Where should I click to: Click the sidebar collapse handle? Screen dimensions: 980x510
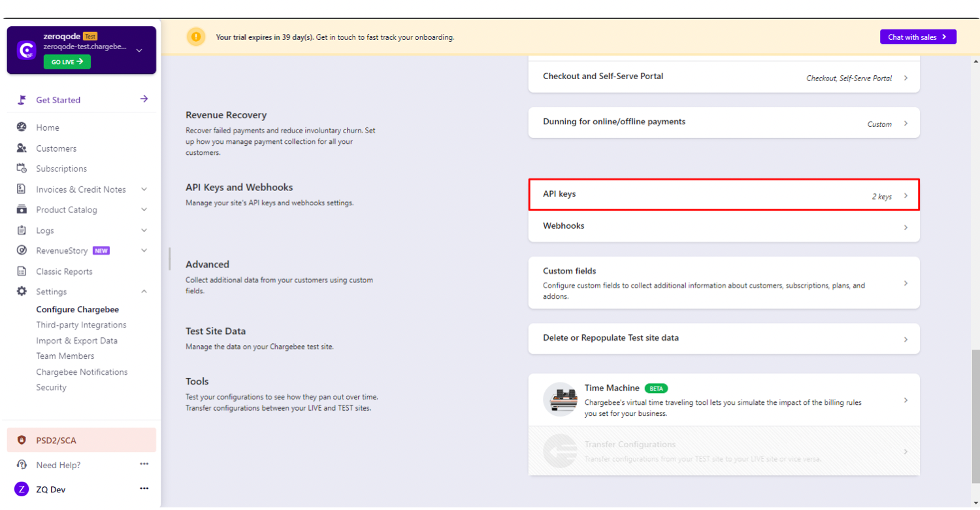[170, 258]
